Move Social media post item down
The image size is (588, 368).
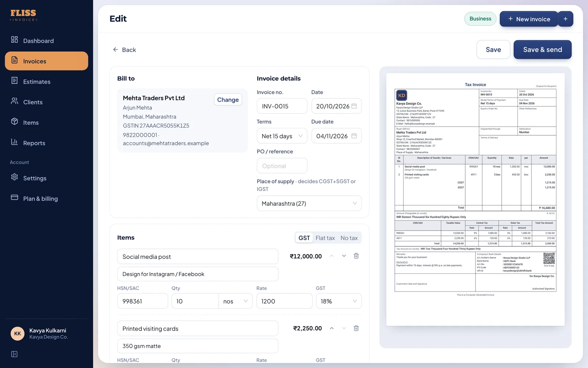[344, 256]
